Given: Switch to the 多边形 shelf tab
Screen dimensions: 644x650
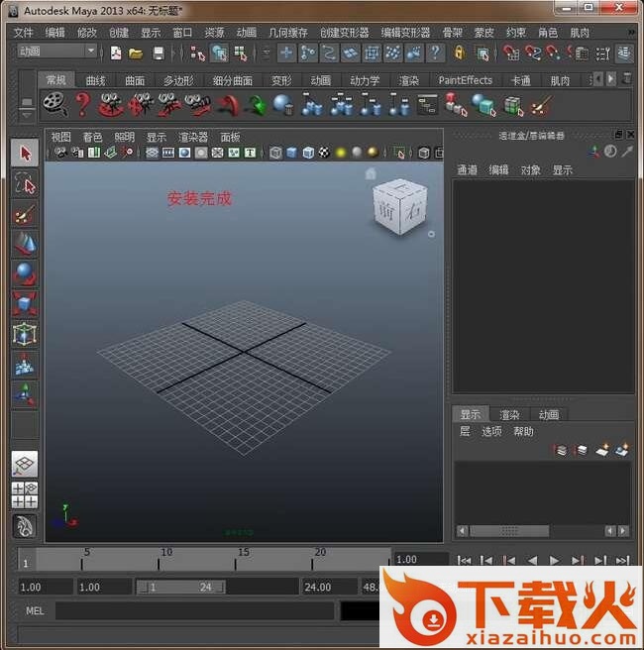Looking at the screenshot, I should (178, 80).
